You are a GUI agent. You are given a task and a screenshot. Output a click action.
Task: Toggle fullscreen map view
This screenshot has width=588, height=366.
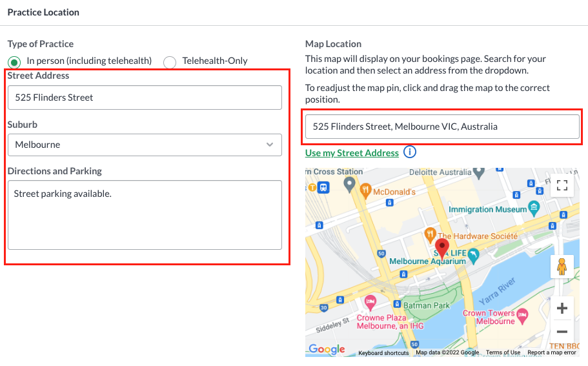[x=562, y=186]
